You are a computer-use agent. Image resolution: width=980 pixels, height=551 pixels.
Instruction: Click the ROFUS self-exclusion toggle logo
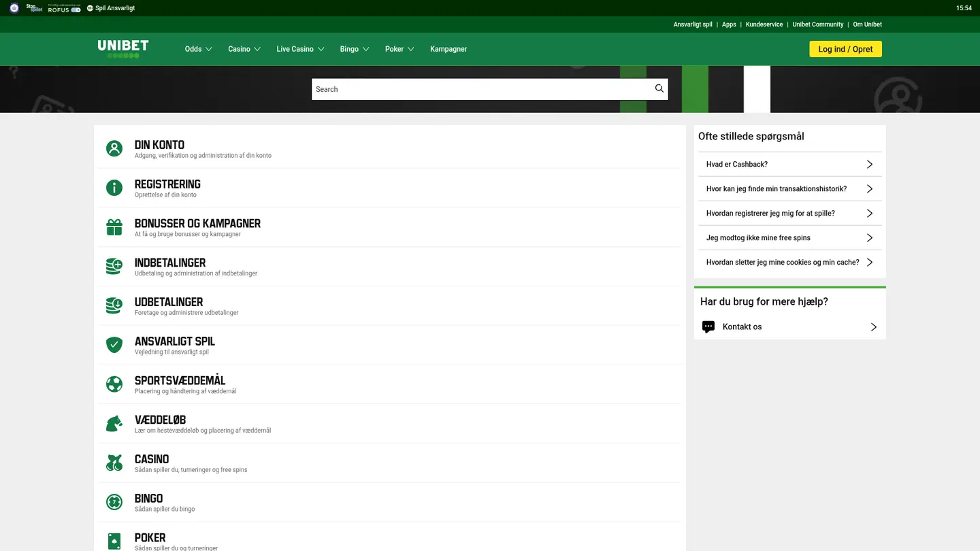(x=64, y=8)
